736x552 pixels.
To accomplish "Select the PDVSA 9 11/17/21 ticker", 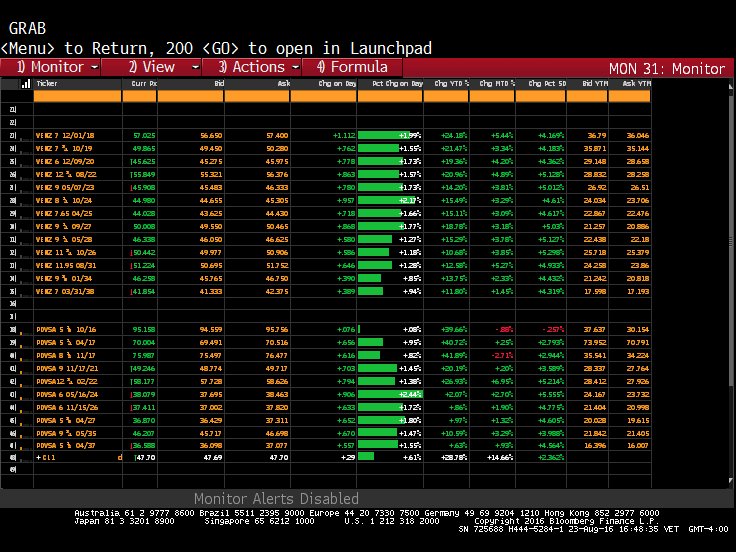I will (x=67, y=368).
